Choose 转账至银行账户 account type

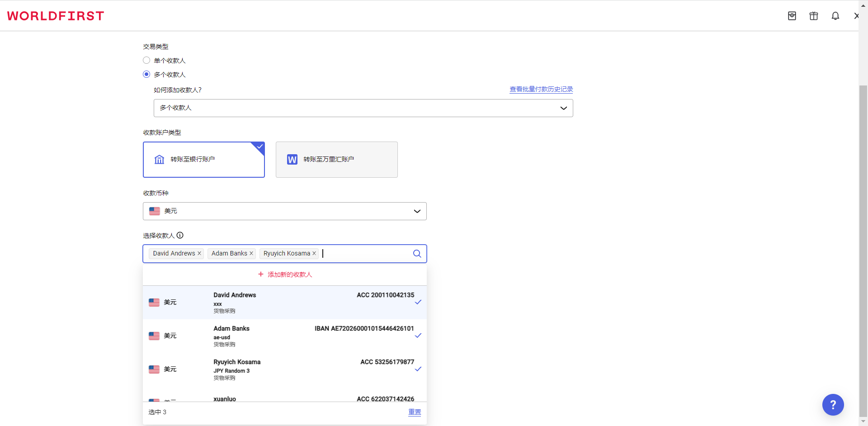coord(203,160)
